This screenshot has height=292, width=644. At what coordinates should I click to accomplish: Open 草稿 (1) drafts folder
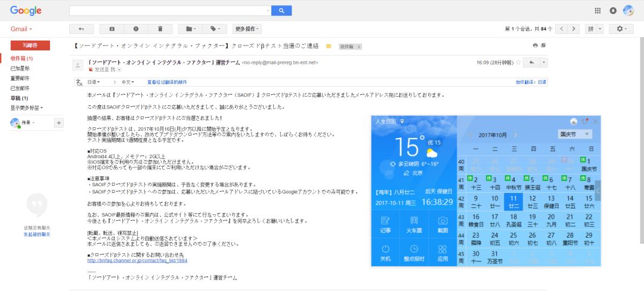19,98
